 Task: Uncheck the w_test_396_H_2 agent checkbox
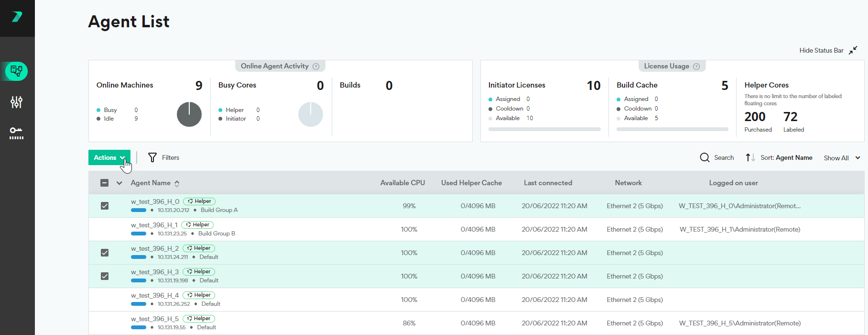pyautogui.click(x=105, y=253)
